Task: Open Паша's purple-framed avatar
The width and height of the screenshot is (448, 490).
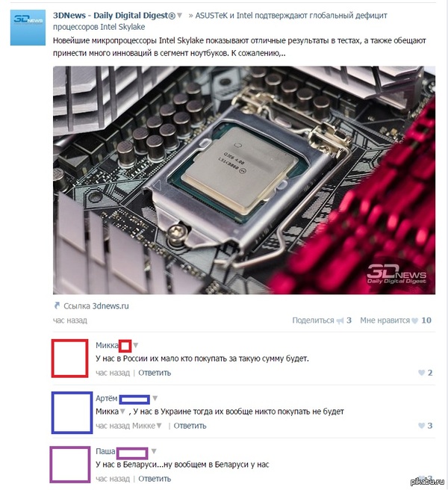Action: point(70,465)
